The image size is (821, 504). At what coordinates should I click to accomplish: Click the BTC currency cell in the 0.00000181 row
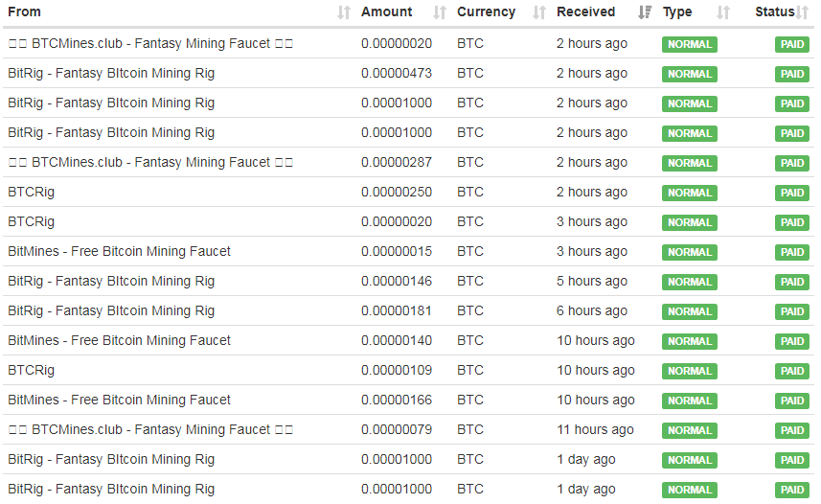click(470, 310)
